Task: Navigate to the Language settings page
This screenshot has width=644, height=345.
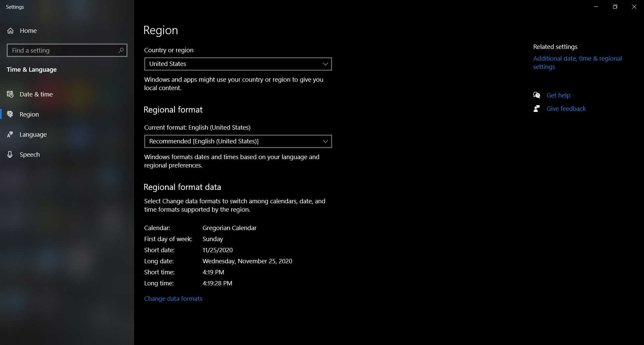Action: [33, 134]
